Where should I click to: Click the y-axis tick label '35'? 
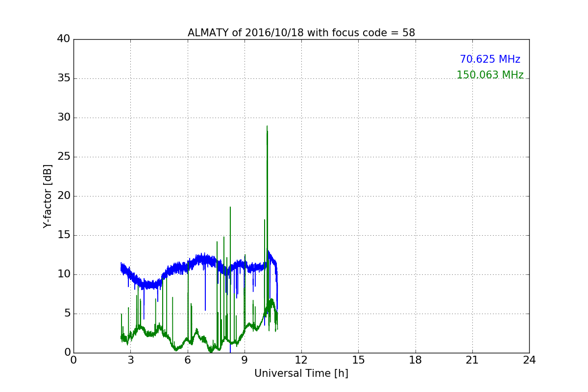coord(64,78)
